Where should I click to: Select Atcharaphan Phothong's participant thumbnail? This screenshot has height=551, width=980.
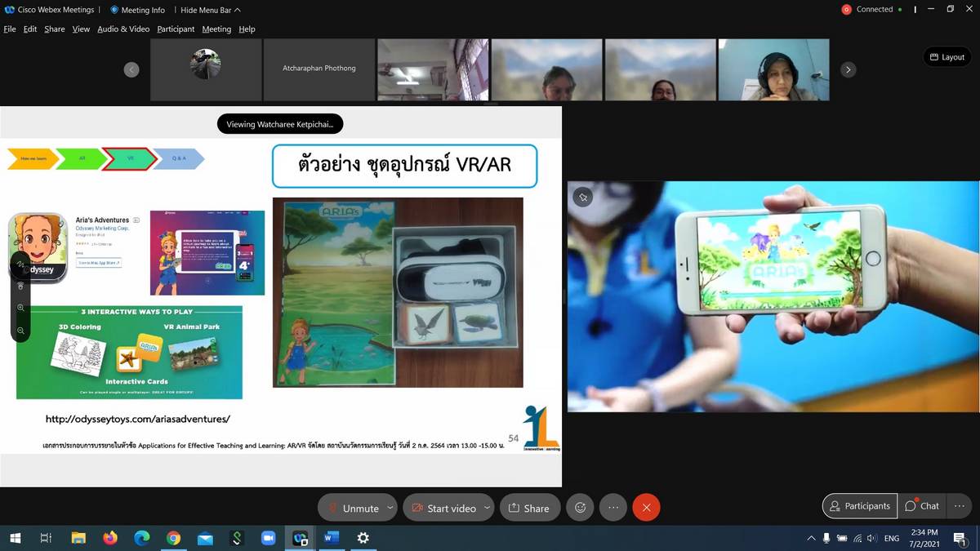click(318, 69)
